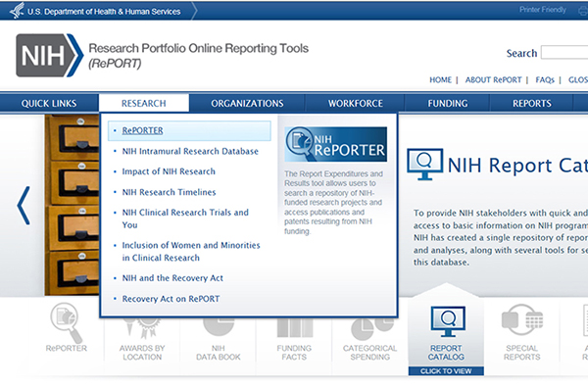Image resolution: width=588 pixels, height=387 pixels.
Task: Open the Workforce menu
Action: click(356, 103)
